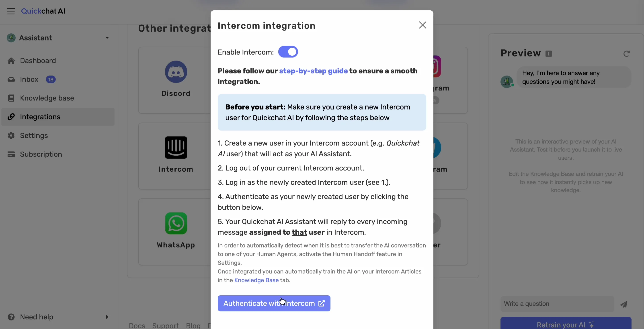Screen dimensions: 644x329
Task: Open the Knowledge base section
Action: pos(47,98)
